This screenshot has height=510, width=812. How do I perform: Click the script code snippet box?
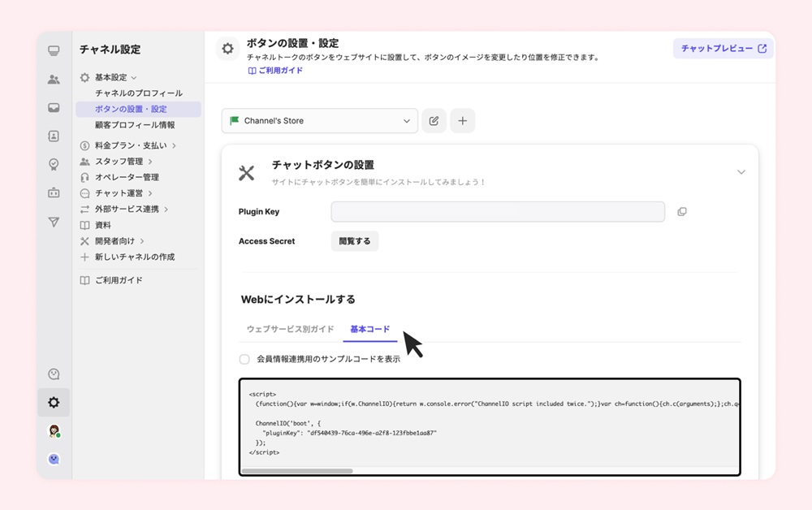click(490, 427)
